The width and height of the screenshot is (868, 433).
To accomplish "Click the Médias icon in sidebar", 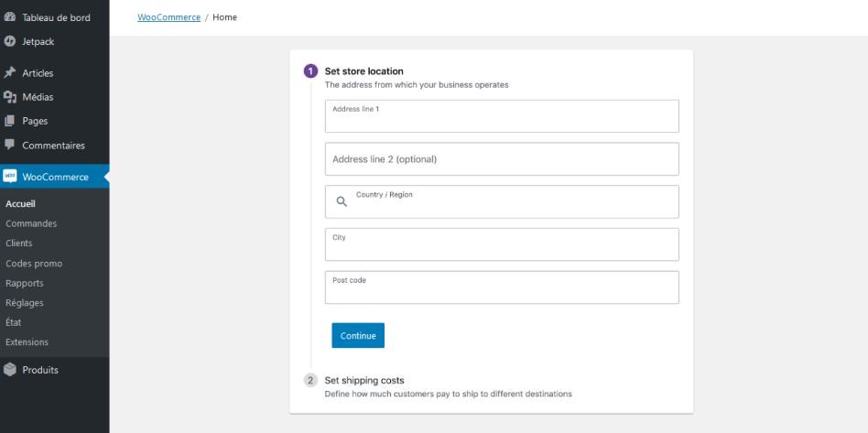I will pyautogui.click(x=10, y=97).
